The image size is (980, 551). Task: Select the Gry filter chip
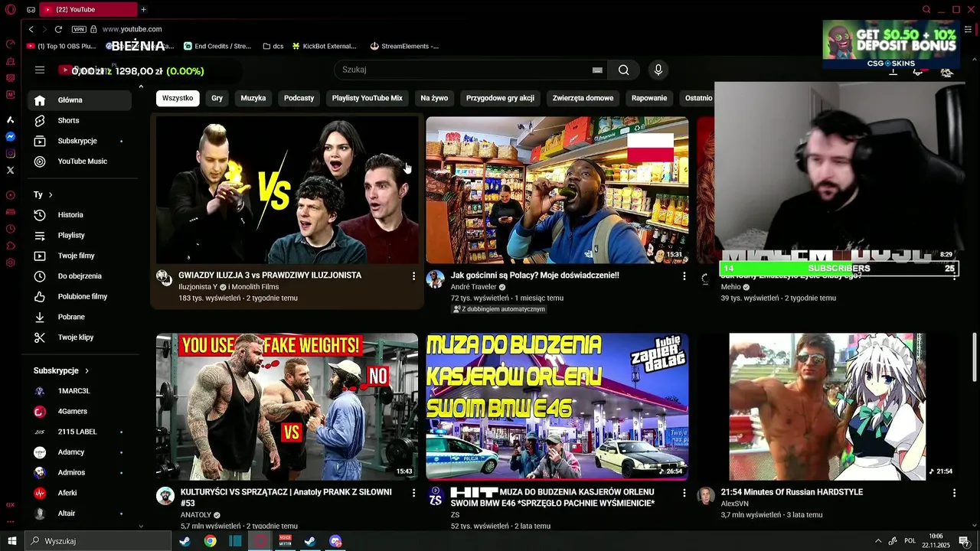217,98
